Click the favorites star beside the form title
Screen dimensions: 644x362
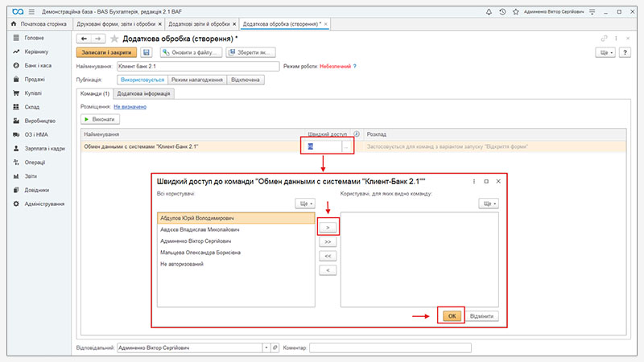pos(114,39)
